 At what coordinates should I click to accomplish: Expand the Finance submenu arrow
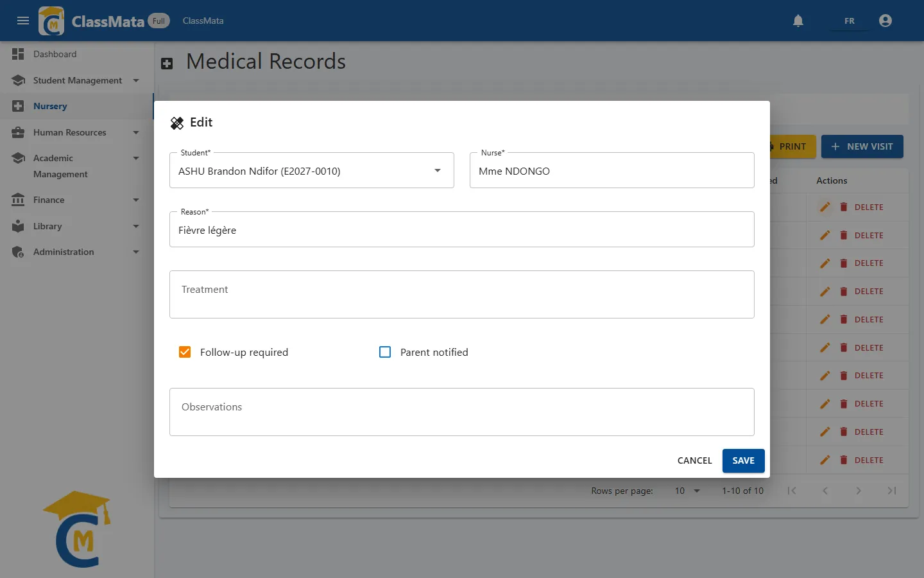point(136,200)
